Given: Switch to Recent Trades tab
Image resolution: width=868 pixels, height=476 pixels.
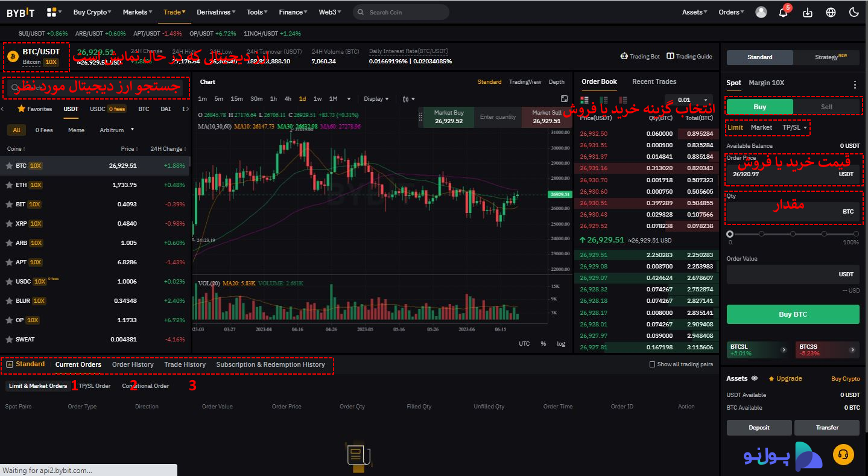Looking at the screenshot, I should pos(654,81).
